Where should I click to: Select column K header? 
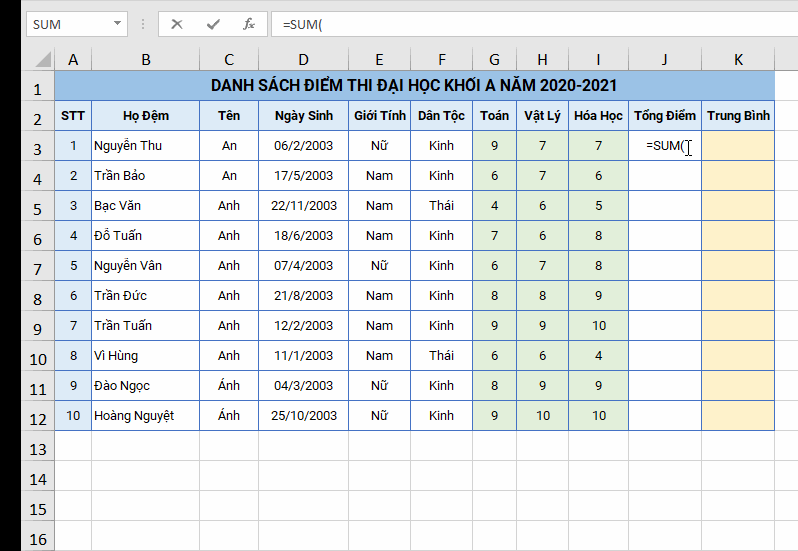pyautogui.click(x=738, y=60)
